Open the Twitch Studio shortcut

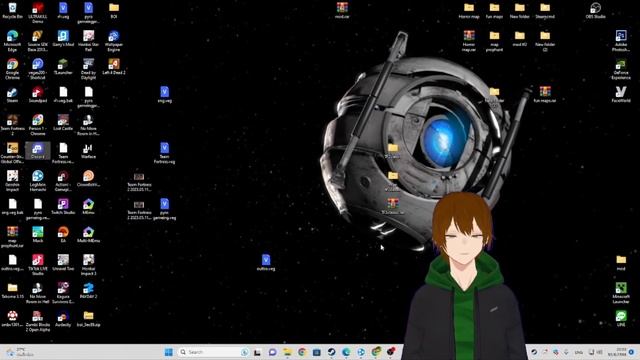(x=63, y=207)
